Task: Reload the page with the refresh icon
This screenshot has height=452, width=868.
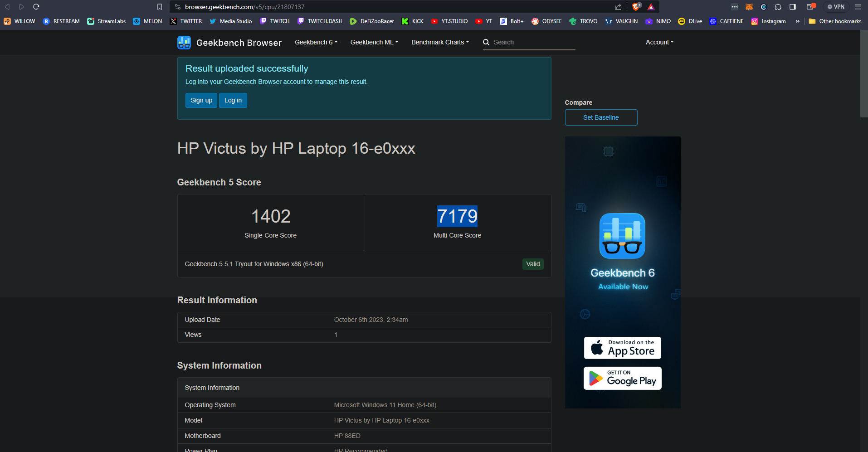Action: (36, 7)
